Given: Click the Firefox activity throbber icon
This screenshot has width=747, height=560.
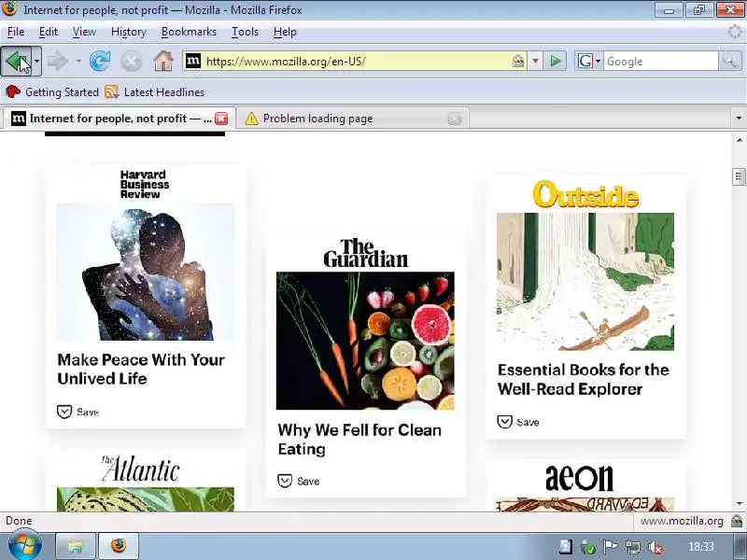Looking at the screenshot, I should point(735,32).
